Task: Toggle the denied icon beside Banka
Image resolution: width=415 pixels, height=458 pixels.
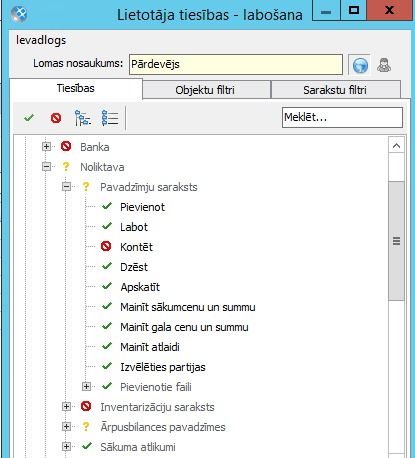Action: point(66,146)
